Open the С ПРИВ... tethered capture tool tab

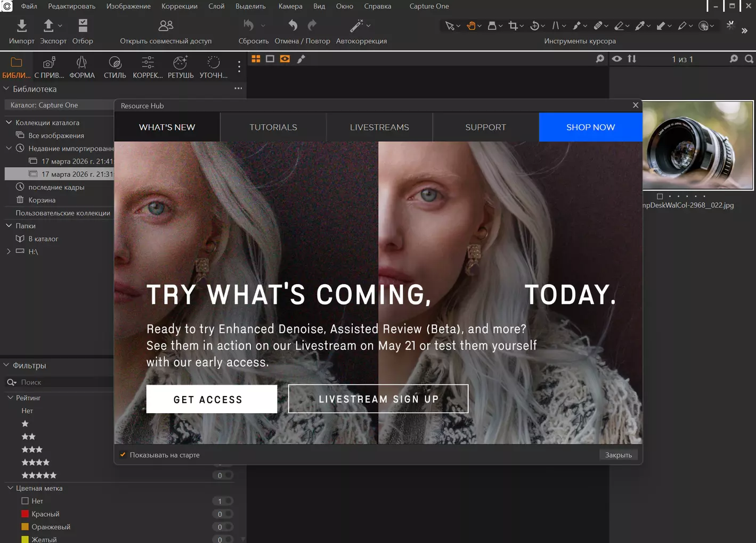[x=49, y=68]
